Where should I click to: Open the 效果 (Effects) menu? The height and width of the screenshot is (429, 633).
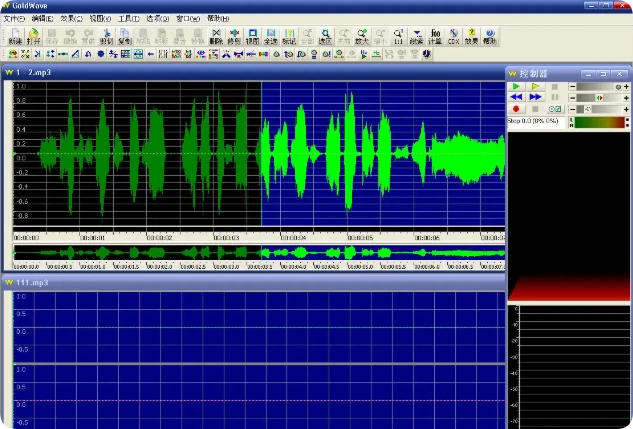71,19
